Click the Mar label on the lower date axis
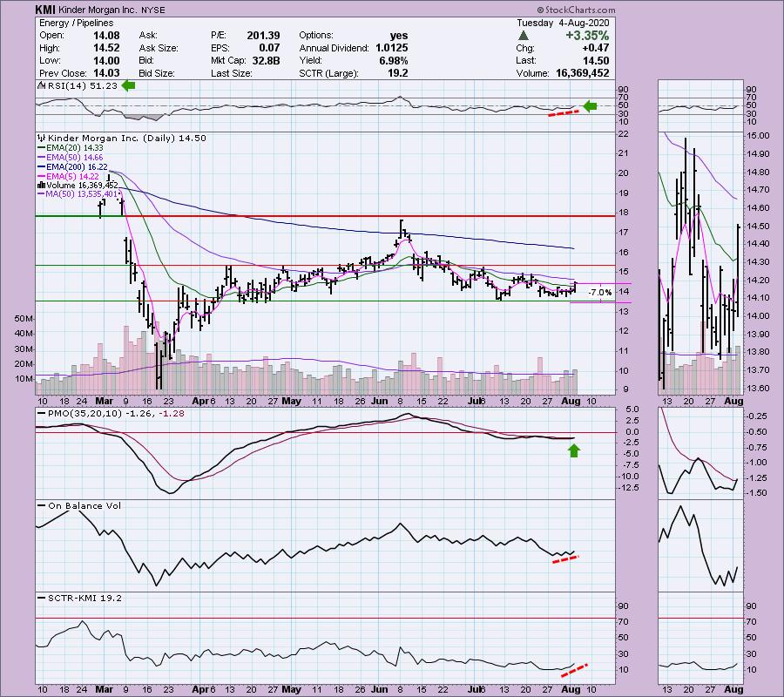 click(x=104, y=689)
